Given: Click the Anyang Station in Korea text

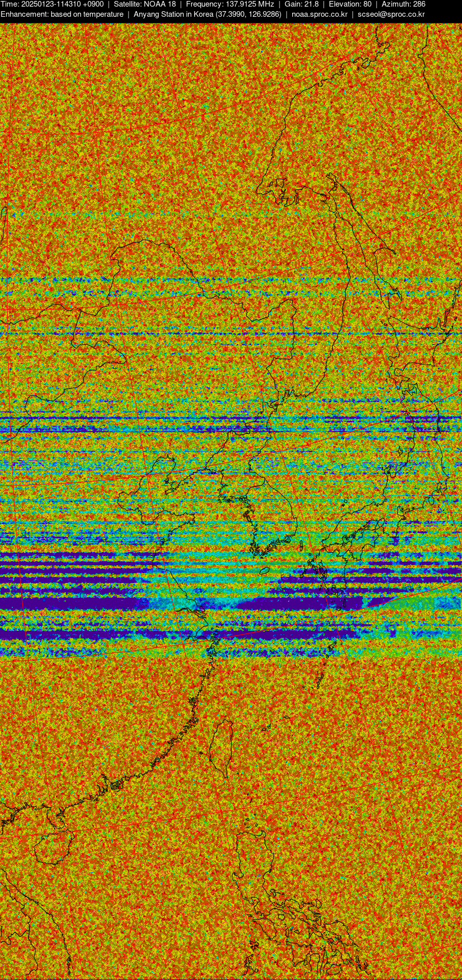Looking at the screenshot, I should point(207,14).
